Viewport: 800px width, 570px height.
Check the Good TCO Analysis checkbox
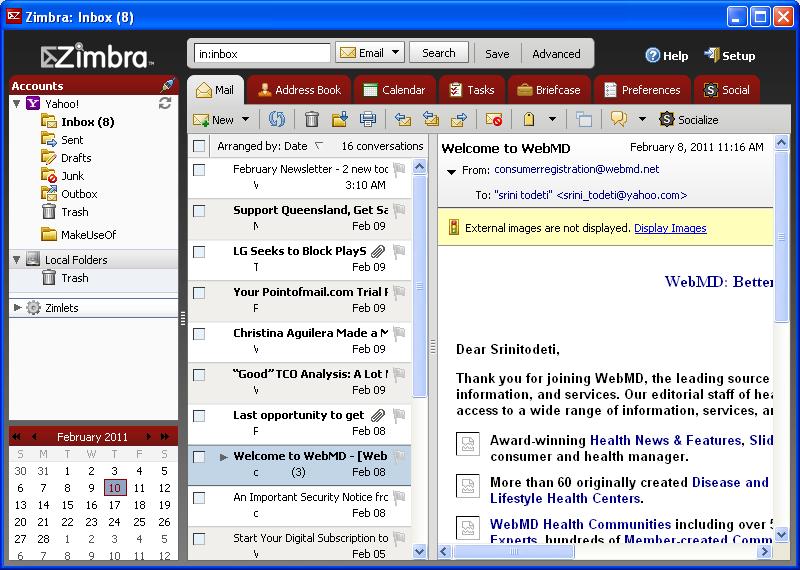(199, 375)
